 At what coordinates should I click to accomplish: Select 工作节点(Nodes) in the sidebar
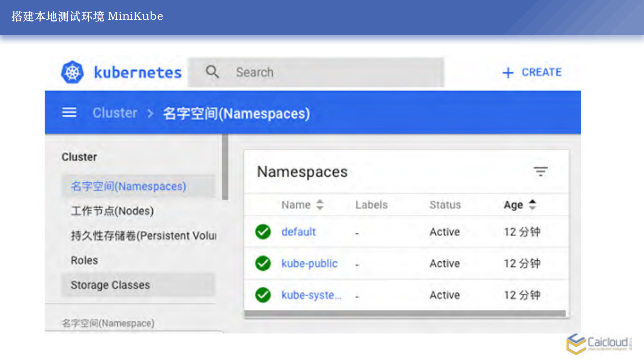click(x=112, y=211)
